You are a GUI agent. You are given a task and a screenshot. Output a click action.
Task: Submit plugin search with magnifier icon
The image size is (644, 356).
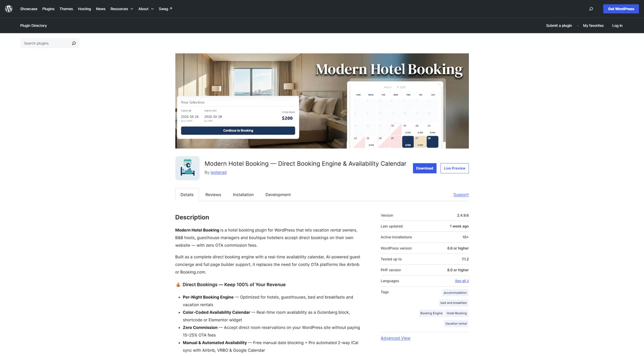click(x=74, y=43)
